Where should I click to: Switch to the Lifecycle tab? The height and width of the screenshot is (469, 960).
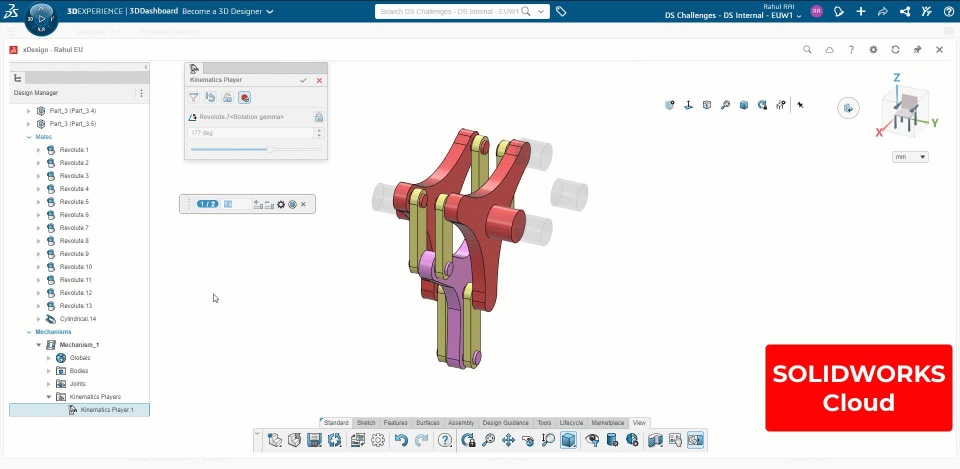[x=571, y=422]
